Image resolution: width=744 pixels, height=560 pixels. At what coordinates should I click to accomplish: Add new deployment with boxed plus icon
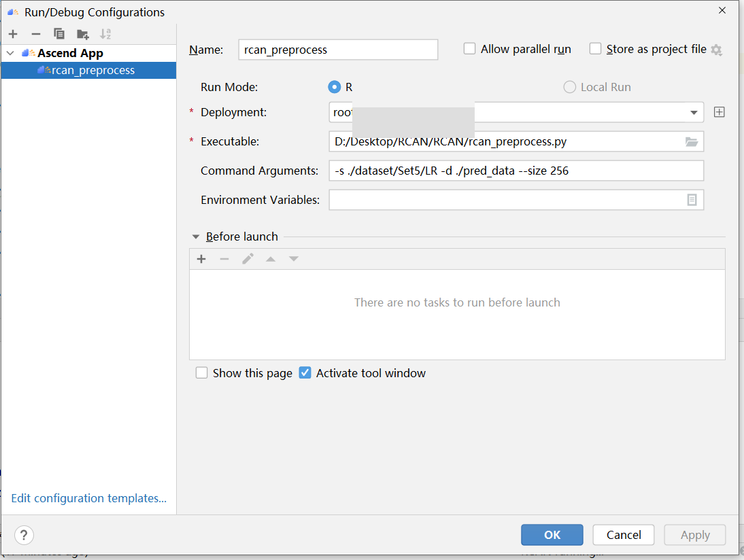(x=720, y=112)
